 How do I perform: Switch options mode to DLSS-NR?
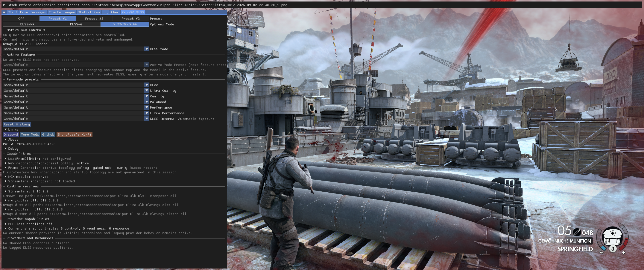pyautogui.click(x=27, y=24)
